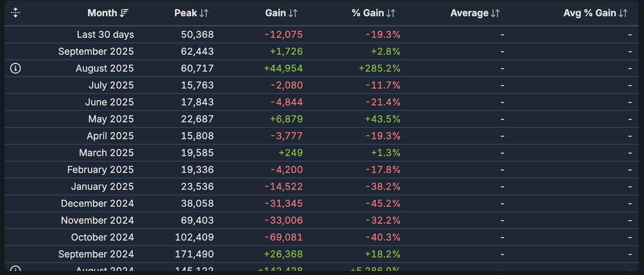This screenshot has width=644, height=275.
Task: Click the June 2025 percent gain -21.4%
Action: click(383, 102)
